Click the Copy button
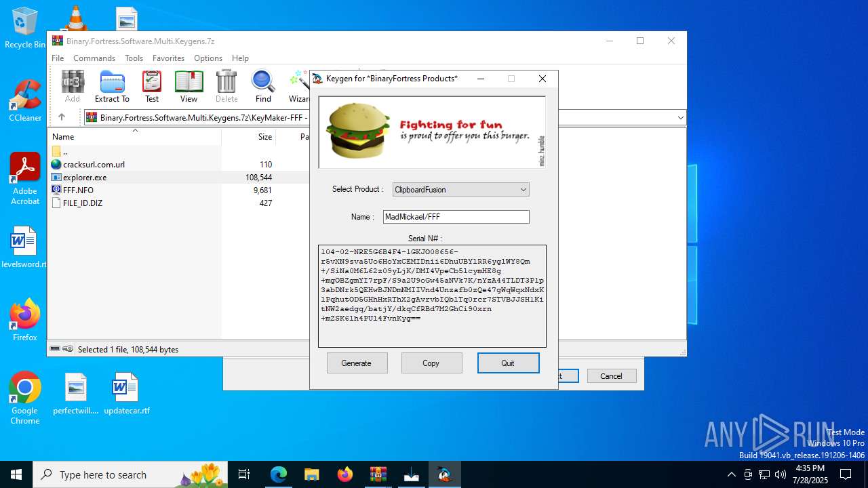Viewport: 868px width, 488px height. 431,363
